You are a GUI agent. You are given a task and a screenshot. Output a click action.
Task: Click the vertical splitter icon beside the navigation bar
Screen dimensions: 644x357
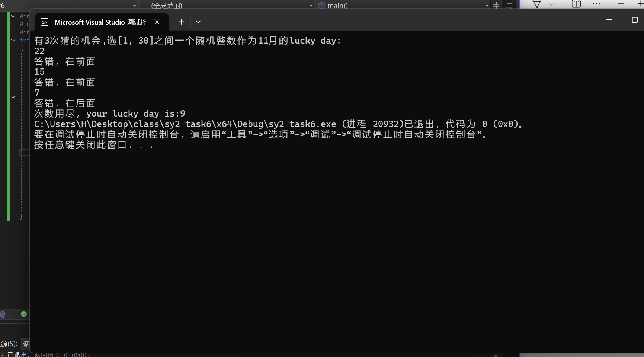(496, 5)
